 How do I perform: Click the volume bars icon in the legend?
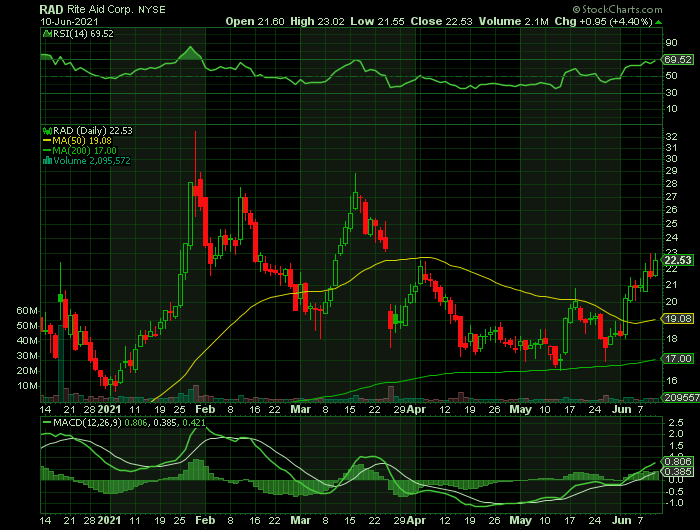coord(47,161)
